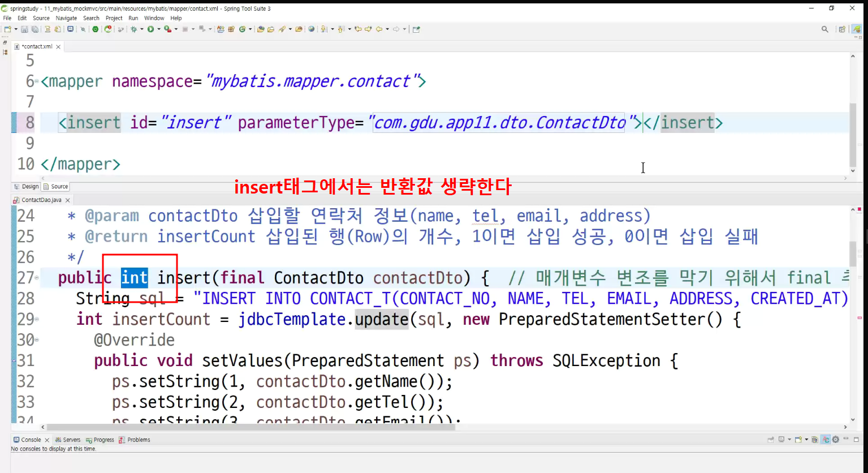Collapse the mapper element at line 6
Screen dimensions: 868x473
pyautogui.click(x=37, y=82)
